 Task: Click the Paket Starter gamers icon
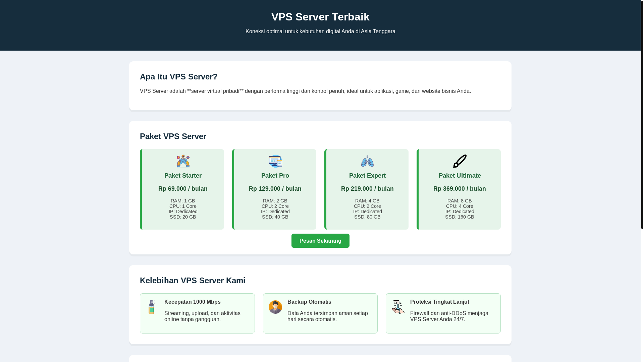click(183, 161)
